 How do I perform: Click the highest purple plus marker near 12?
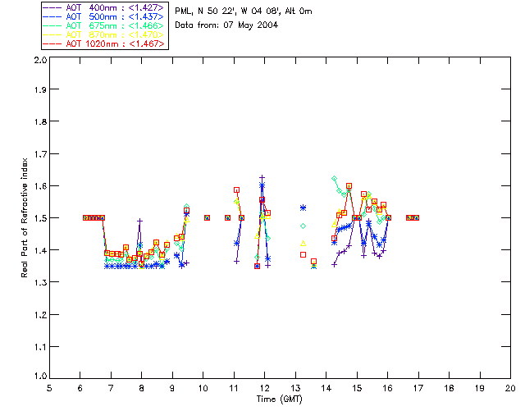[x=262, y=177]
